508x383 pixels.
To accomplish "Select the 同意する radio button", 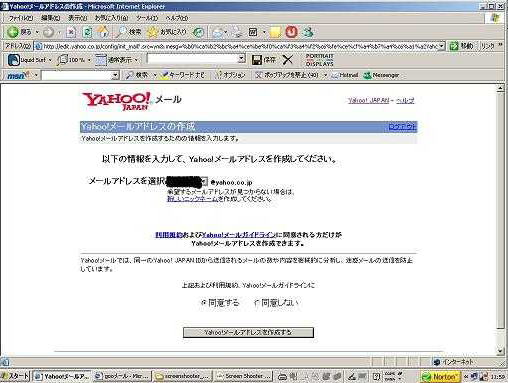I will click(x=203, y=303).
